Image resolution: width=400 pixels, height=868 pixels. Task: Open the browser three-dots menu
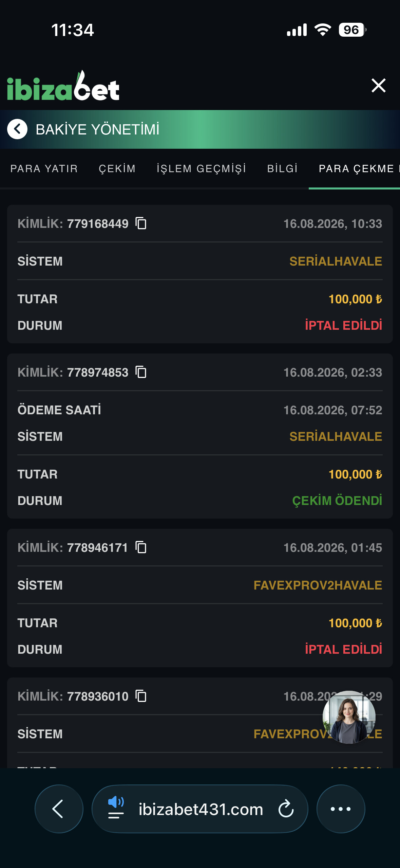341,809
